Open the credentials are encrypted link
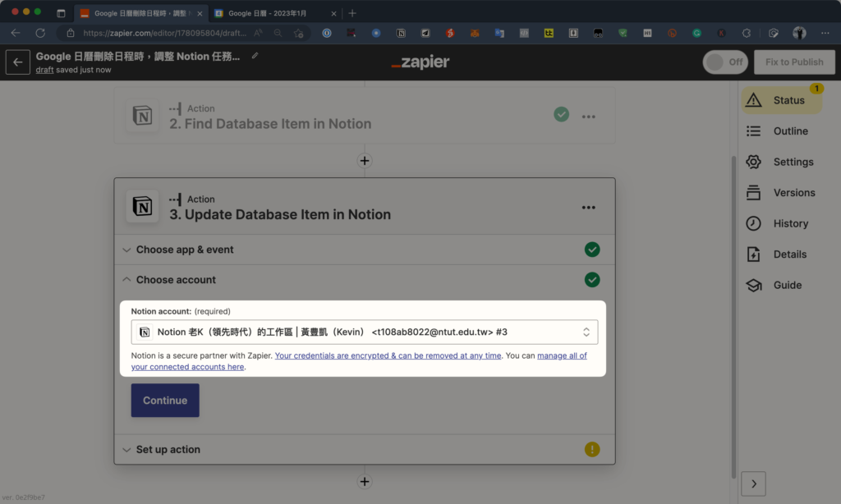 [388, 355]
